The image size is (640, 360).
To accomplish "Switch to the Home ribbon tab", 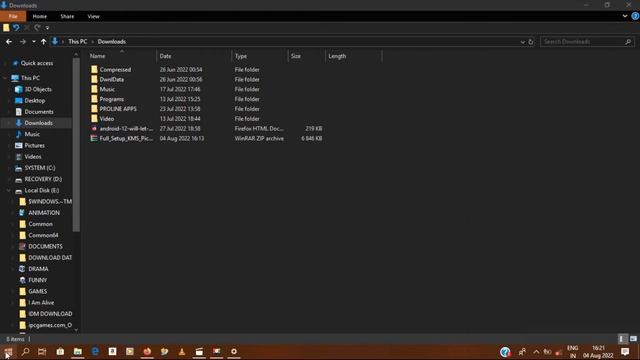I will (x=40, y=16).
